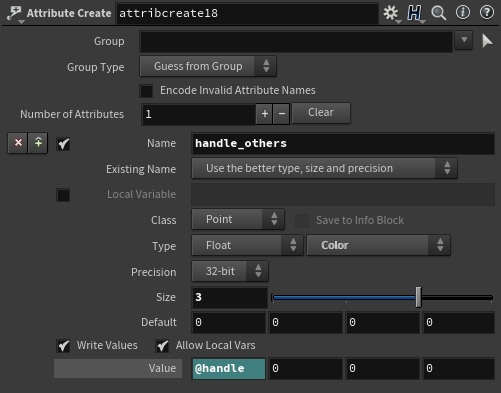Screen dimensions: 501x393
Task: Remove attribute with the red X icon
Action: [18, 143]
